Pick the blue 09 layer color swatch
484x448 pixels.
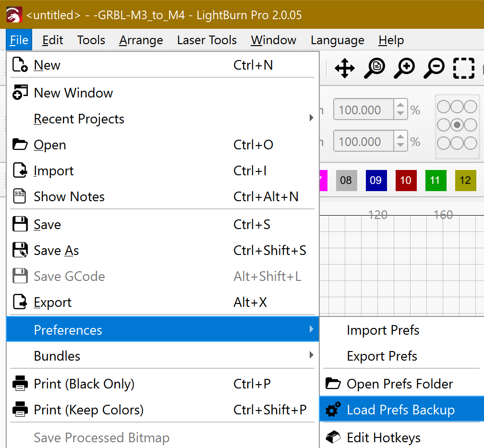click(x=376, y=180)
